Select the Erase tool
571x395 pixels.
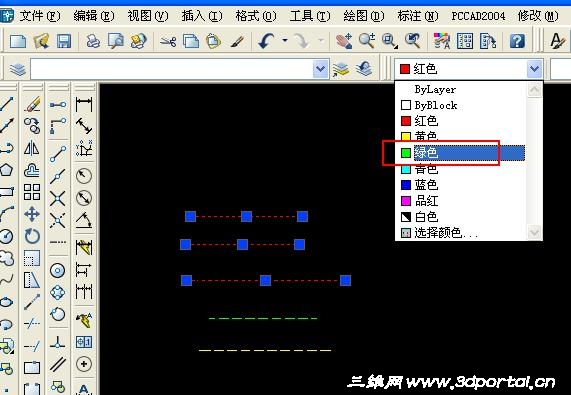(x=32, y=104)
